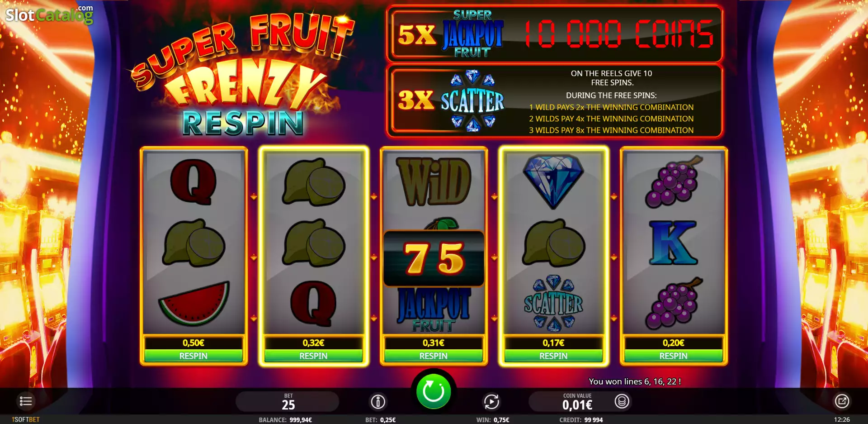Screen dimensions: 868x424
Task: Click the SlotCatalog.com logo
Action: tap(49, 14)
